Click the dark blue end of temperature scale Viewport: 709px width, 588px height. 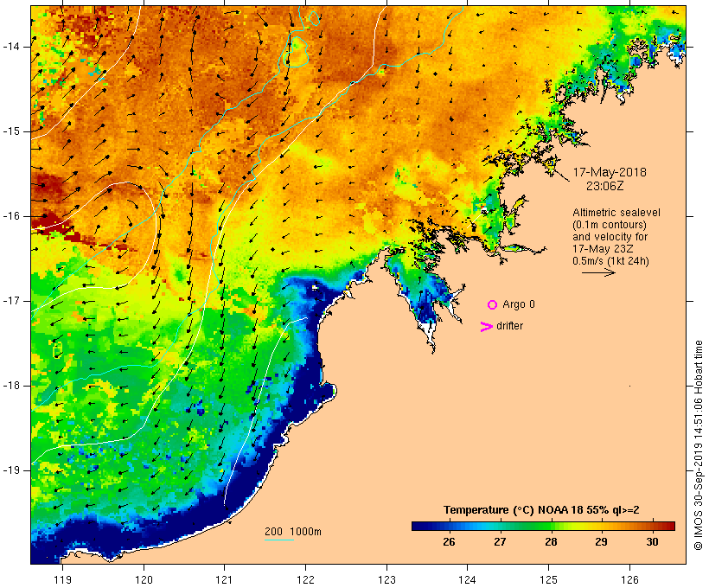coord(418,526)
